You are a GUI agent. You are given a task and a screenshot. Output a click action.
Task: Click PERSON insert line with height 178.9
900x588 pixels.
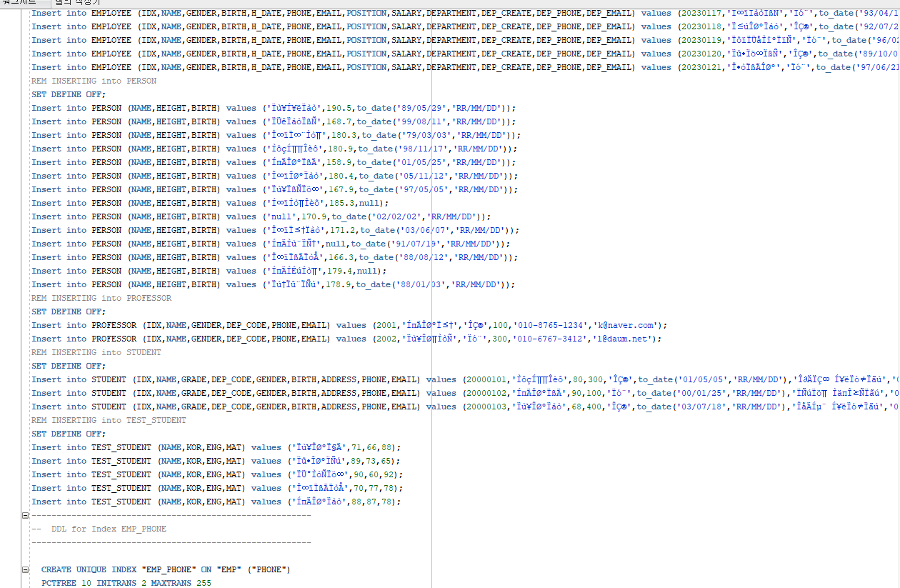273,284
